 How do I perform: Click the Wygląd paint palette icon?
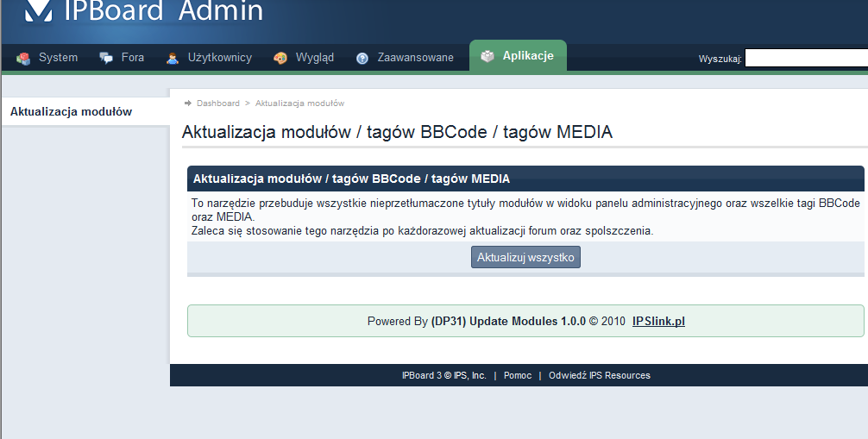280,58
